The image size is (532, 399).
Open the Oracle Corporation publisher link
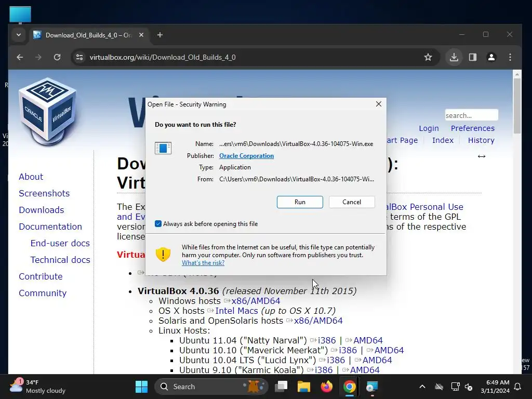[x=246, y=156]
